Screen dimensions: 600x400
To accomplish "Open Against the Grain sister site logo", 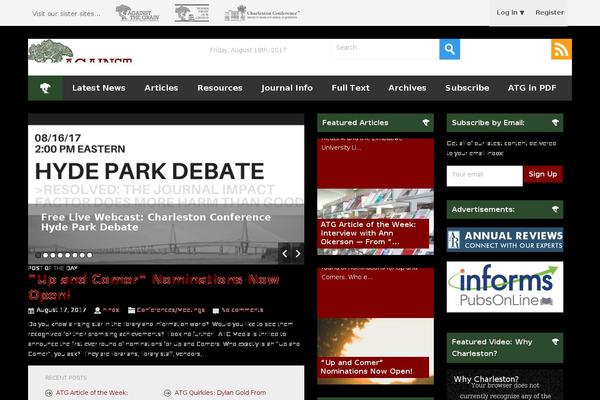I will click(138, 13).
